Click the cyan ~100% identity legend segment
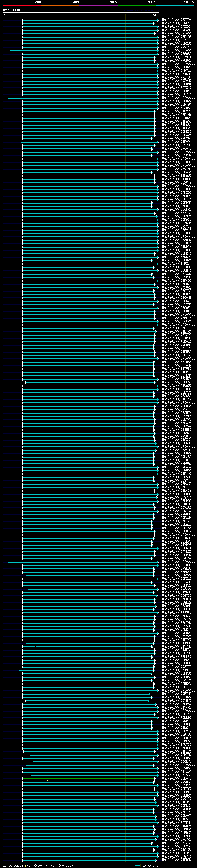197x868 pixels. click(x=175, y=6)
